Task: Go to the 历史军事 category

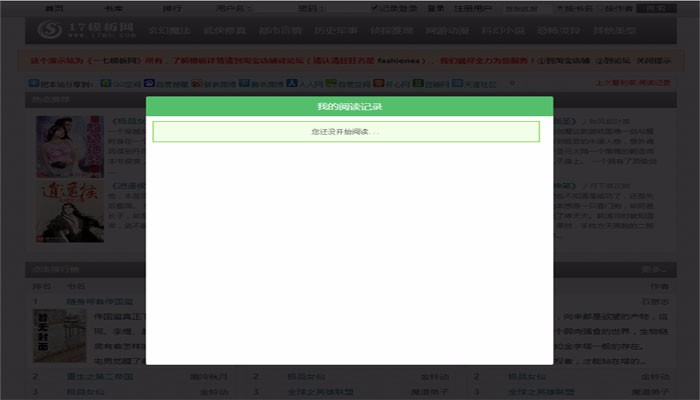Action: [x=336, y=30]
